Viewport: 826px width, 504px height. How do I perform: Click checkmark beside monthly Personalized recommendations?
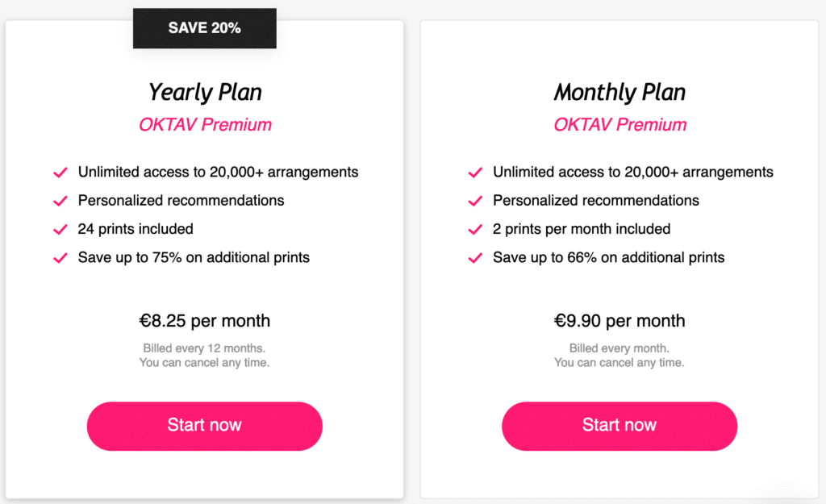point(475,201)
